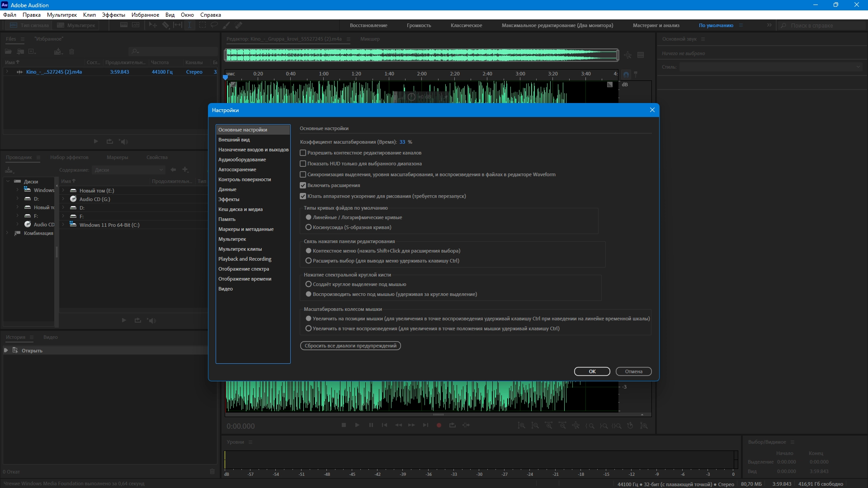Select the 'Косинусоида (S-образная кривая)' radio option
The image size is (868, 488).
point(309,227)
